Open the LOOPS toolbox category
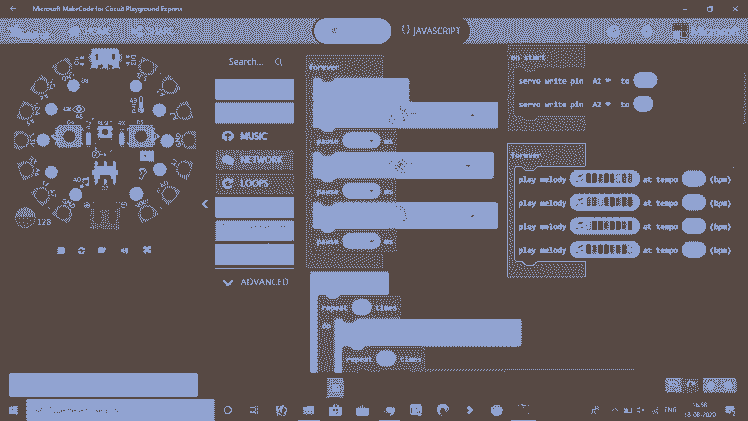The height and width of the screenshot is (421, 748). coord(254,183)
